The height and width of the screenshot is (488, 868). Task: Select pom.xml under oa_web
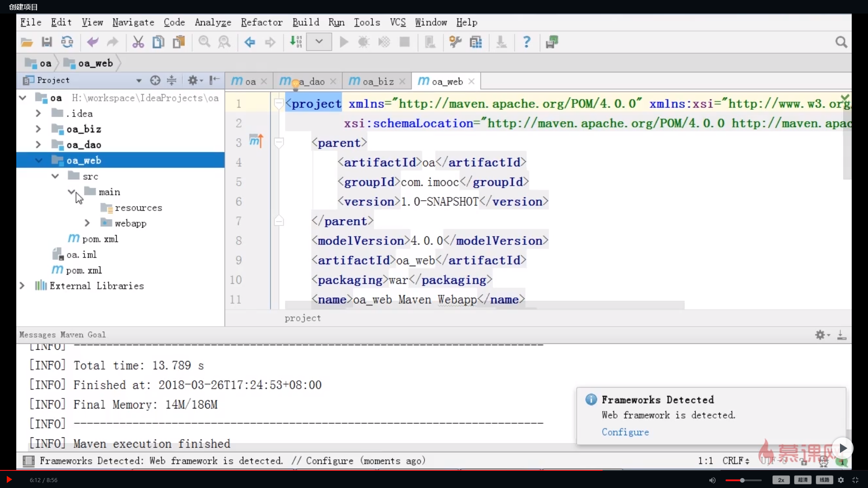pos(93,239)
